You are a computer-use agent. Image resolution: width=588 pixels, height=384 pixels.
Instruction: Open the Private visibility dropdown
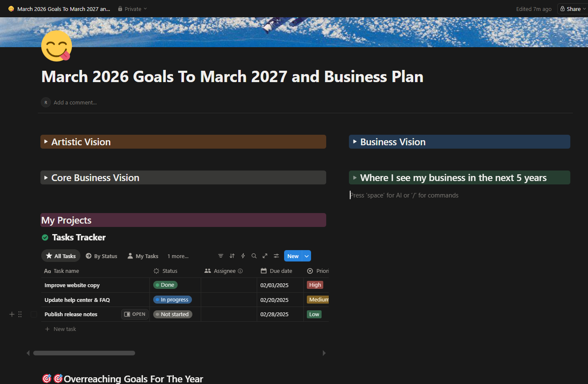(133, 9)
